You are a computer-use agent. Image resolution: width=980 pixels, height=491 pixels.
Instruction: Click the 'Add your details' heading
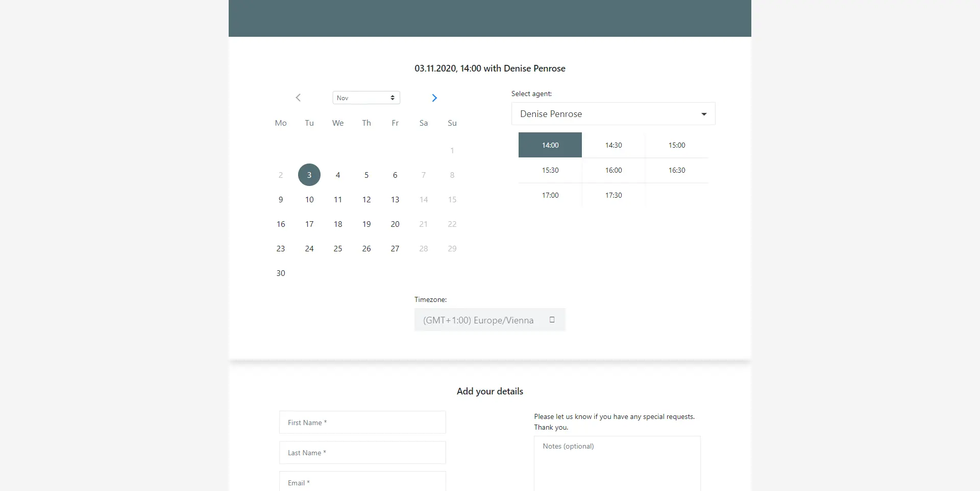490,391
